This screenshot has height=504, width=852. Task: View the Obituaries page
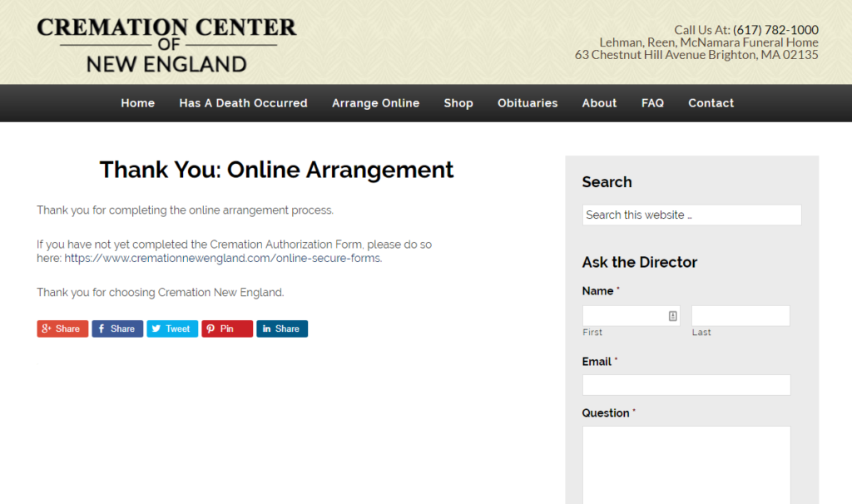click(x=528, y=103)
